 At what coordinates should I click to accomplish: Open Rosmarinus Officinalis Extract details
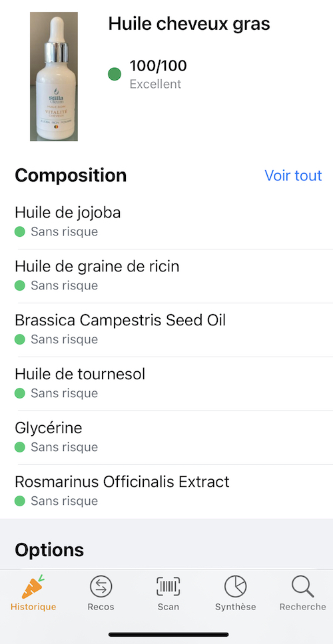(x=166, y=491)
